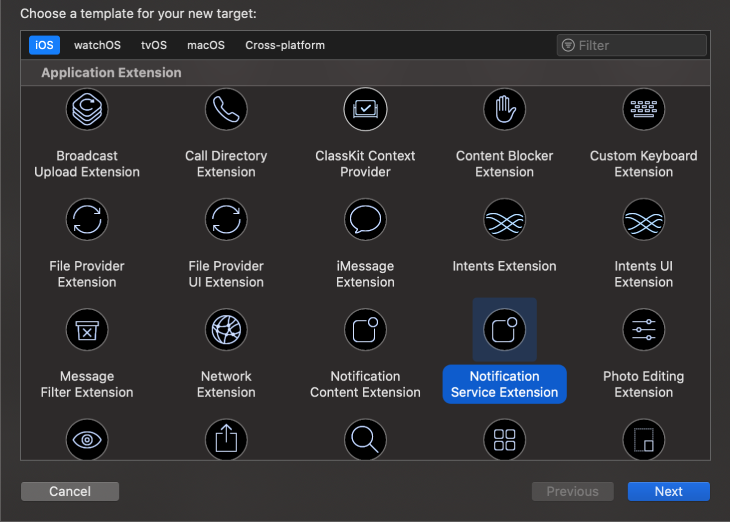This screenshot has width=730, height=522.
Task: Click the "File Provider Extension" label
Action: coord(87,274)
